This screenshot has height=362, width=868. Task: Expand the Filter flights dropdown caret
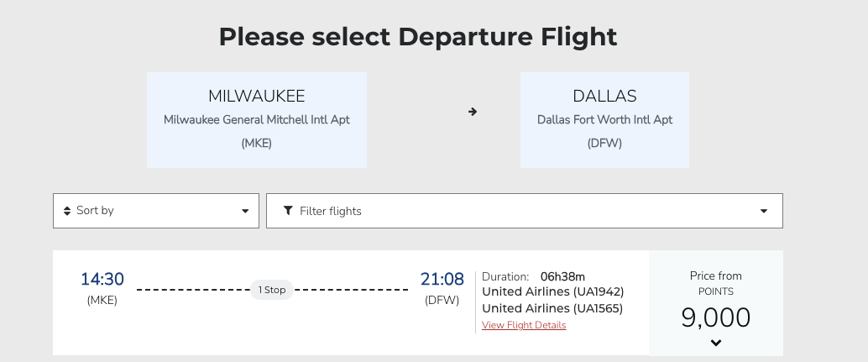click(764, 211)
